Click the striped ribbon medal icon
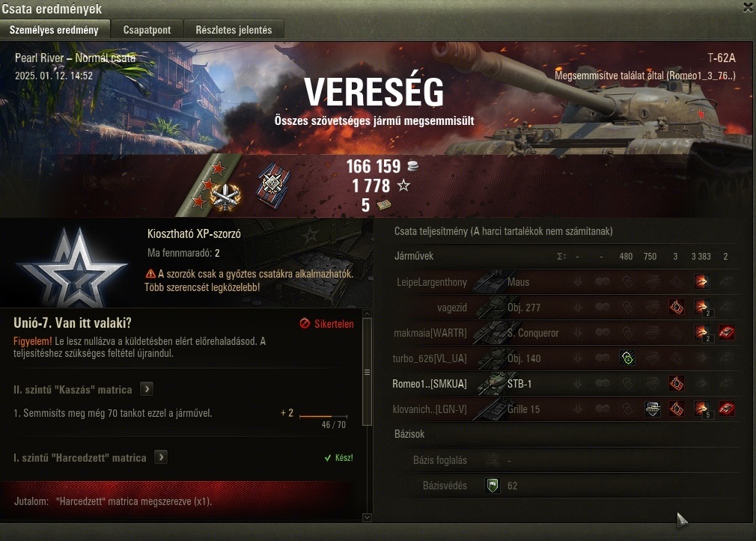Viewport: 756px width, 541px height. pyautogui.click(x=274, y=185)
